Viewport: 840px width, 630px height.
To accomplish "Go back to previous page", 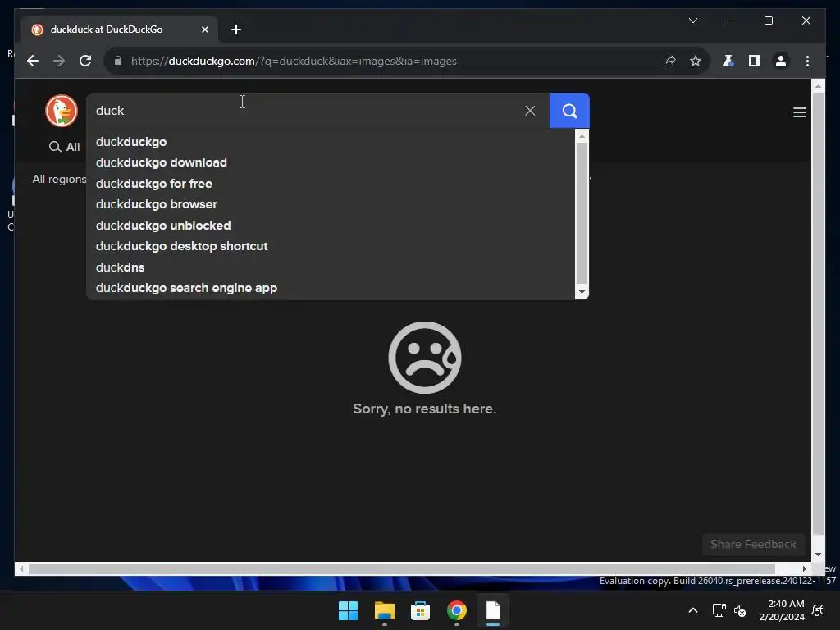I will click(x=33, y=61).
